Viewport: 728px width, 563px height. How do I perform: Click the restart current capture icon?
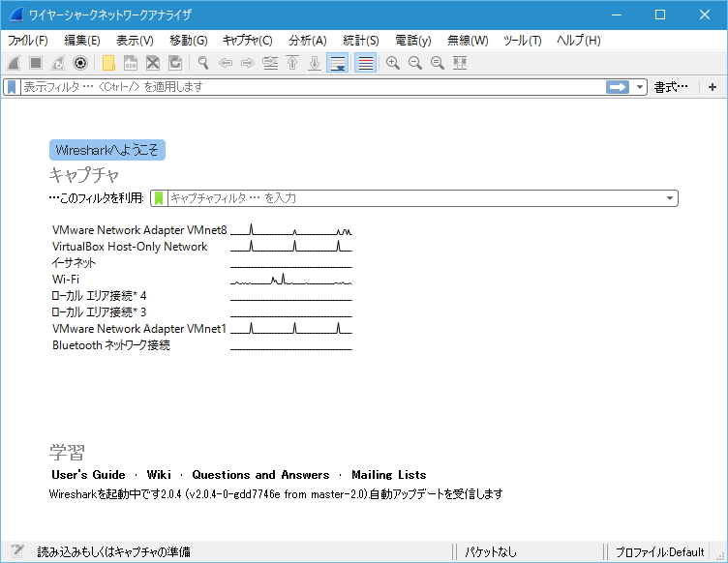[x=58, y=63]
